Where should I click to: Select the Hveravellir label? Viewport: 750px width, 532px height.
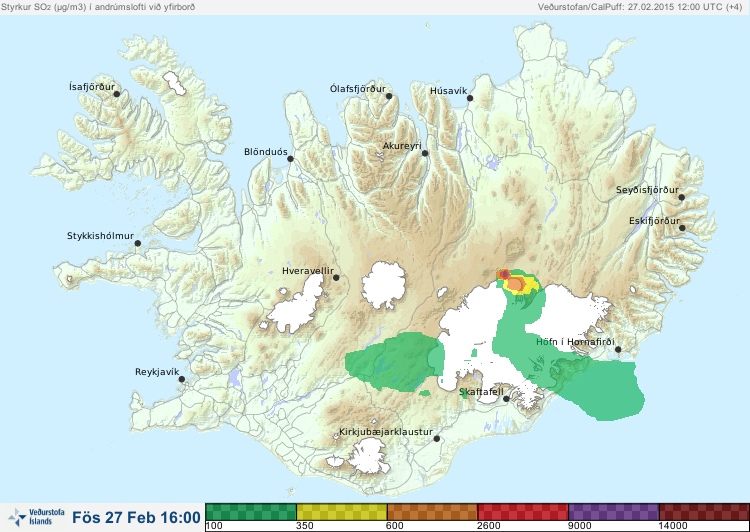(x=308, y=271)
